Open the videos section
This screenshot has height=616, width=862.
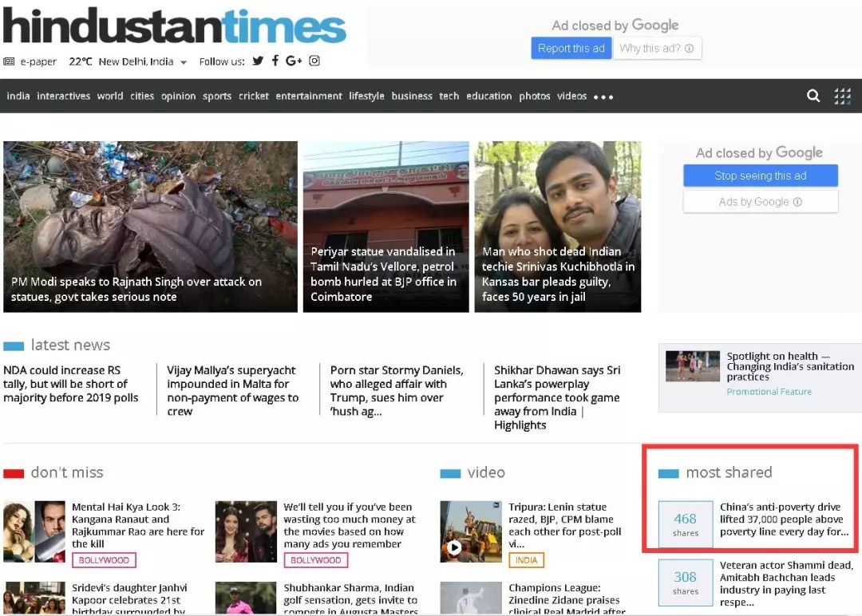(x=571, y=97)
